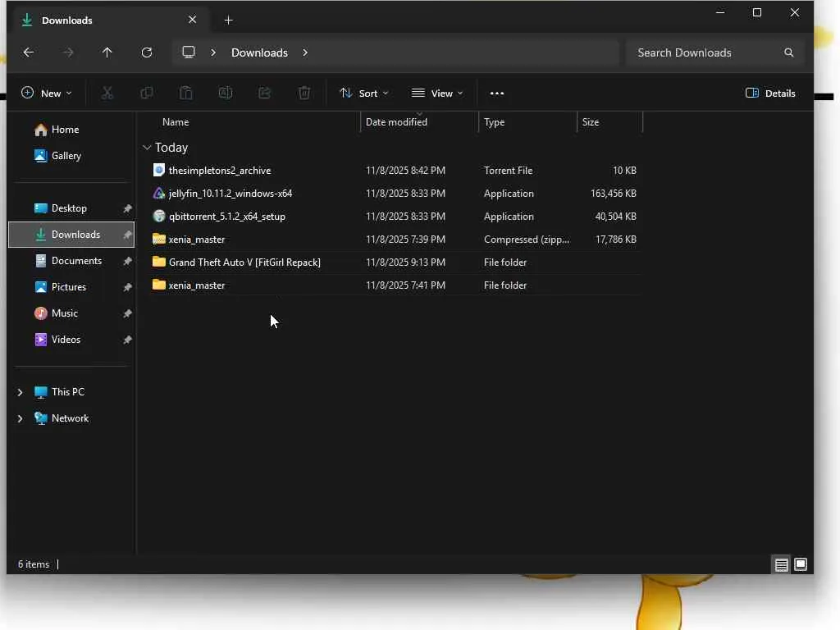Click the Cut scissors icon
The height and width of the screenshot is (630, 840).
coord(107,94)
